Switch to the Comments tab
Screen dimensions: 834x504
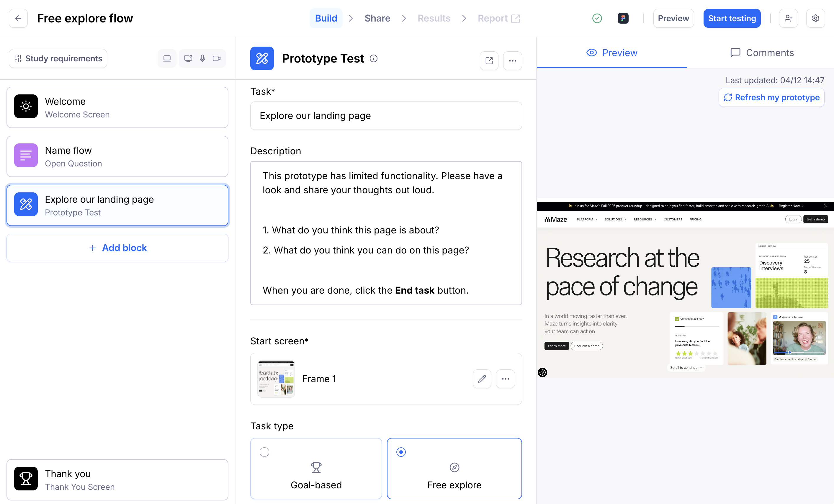pyautogui.click(x=762, y=53)
